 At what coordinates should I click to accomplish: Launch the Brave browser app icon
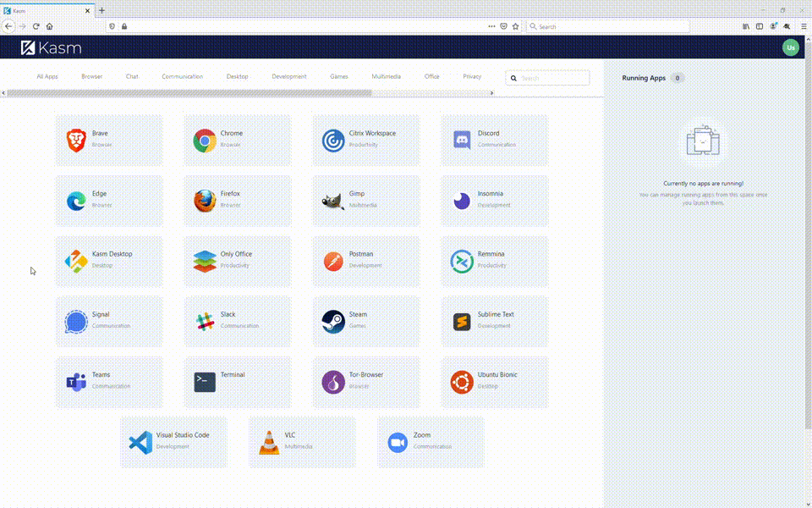(75, 141)
